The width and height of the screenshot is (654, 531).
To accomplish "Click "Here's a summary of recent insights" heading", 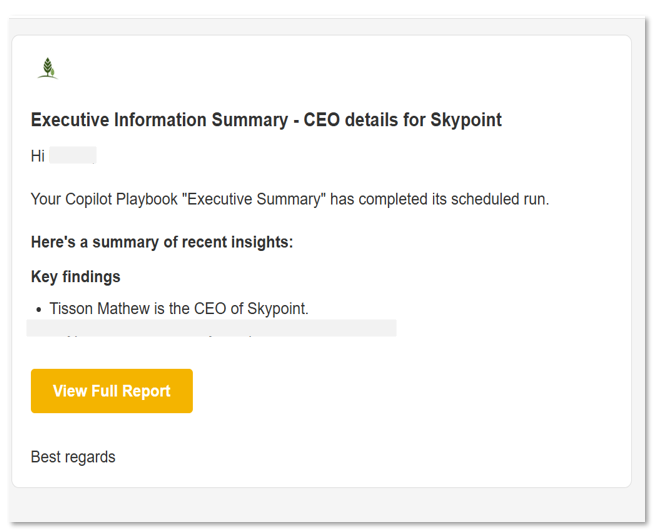I will (162, 242).
